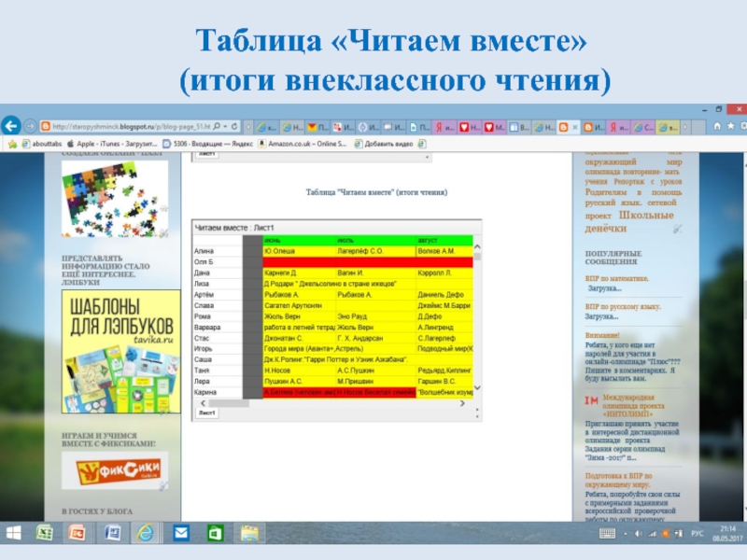Open browser Tools gear icon
Image resolution: width=747 pixels, height=560 pixels.
[743, 126]
